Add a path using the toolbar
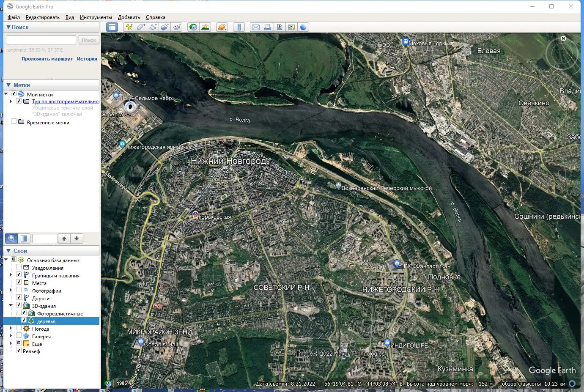This screenshot has height=392, width=584. click(153, 27)
